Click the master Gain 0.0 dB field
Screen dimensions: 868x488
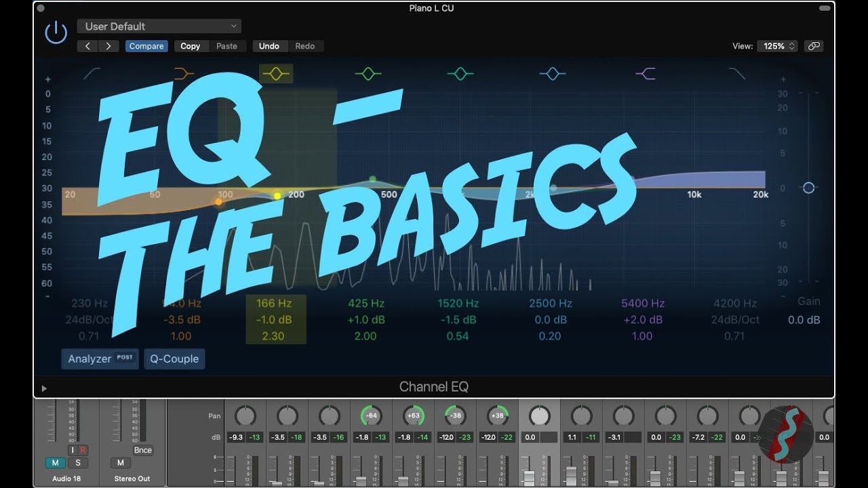point(804,319)
